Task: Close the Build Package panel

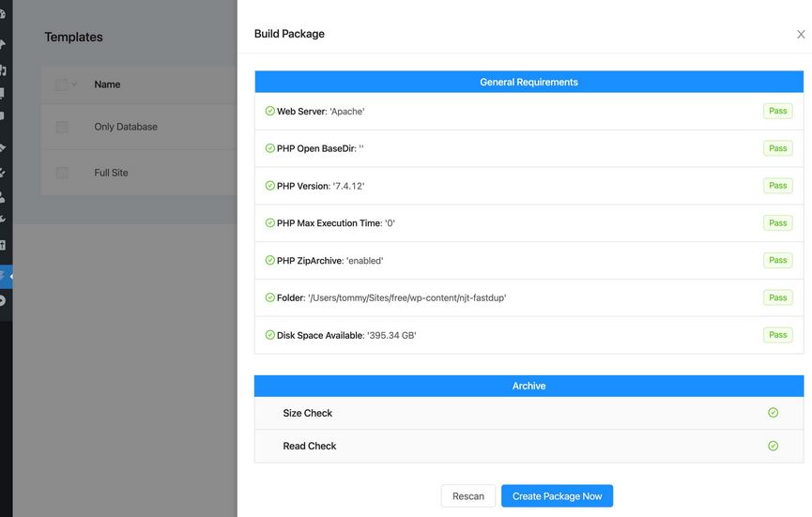Action: pos(801,34)
